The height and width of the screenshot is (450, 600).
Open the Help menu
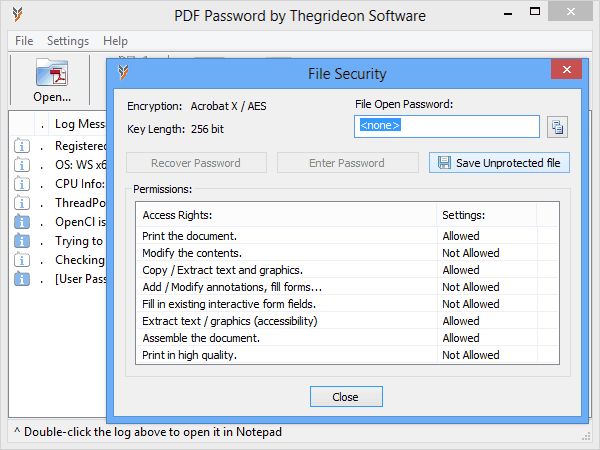115,41
